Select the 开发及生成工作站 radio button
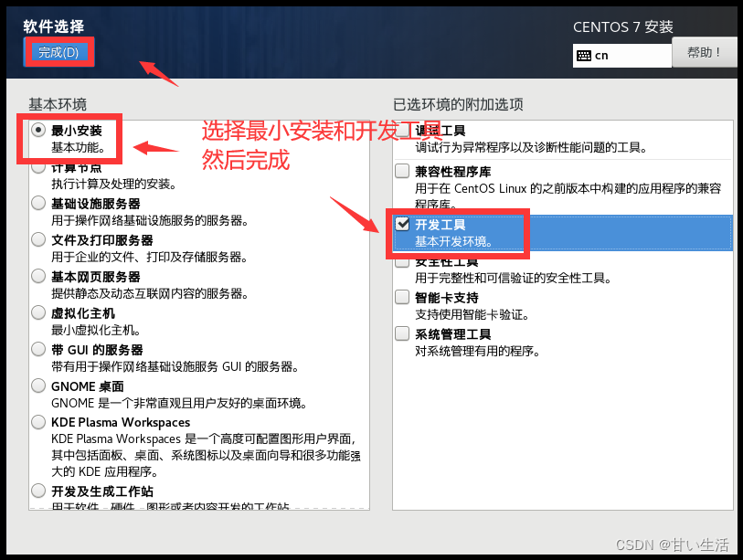The height and width of the screenshot is (560, 743). [38, 491]
